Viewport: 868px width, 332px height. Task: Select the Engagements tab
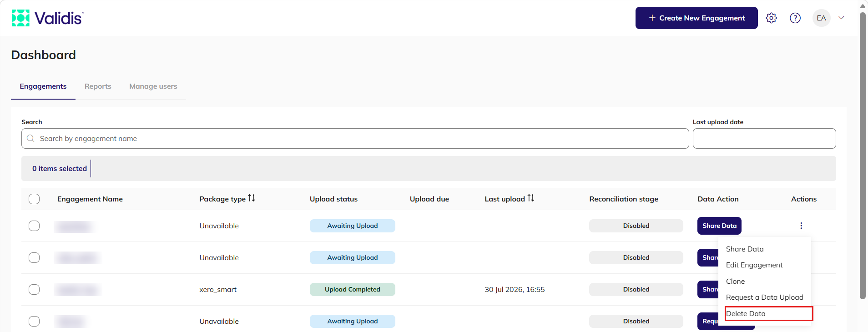[x=43, y=86]
